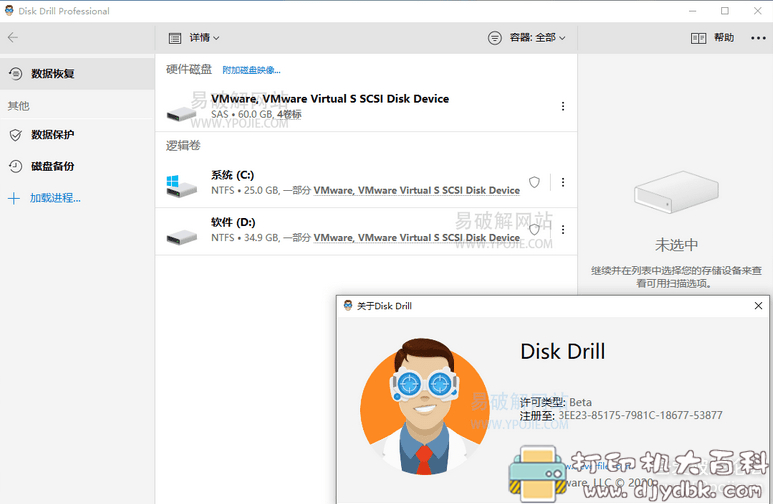The image size is (773, 504).
Task: Open the three-dot more menu in toolbar
Action: coord(758,38)
